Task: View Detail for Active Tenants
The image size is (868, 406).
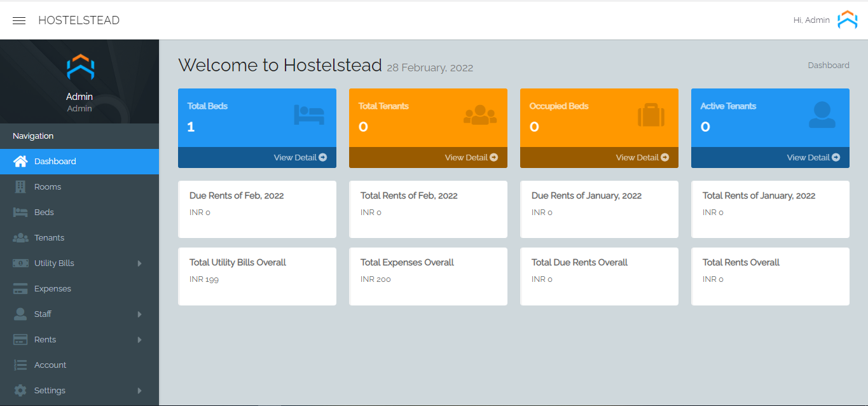Action: [813, 157]
